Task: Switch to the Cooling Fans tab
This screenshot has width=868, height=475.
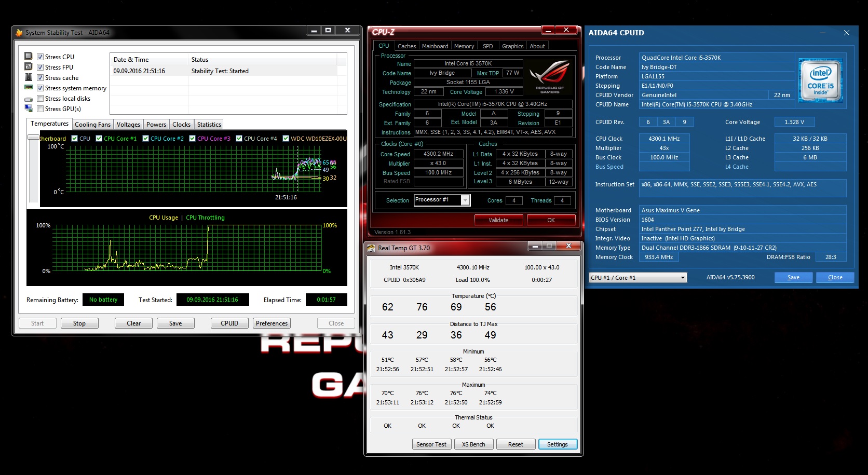Action: (x=92, y=125)
